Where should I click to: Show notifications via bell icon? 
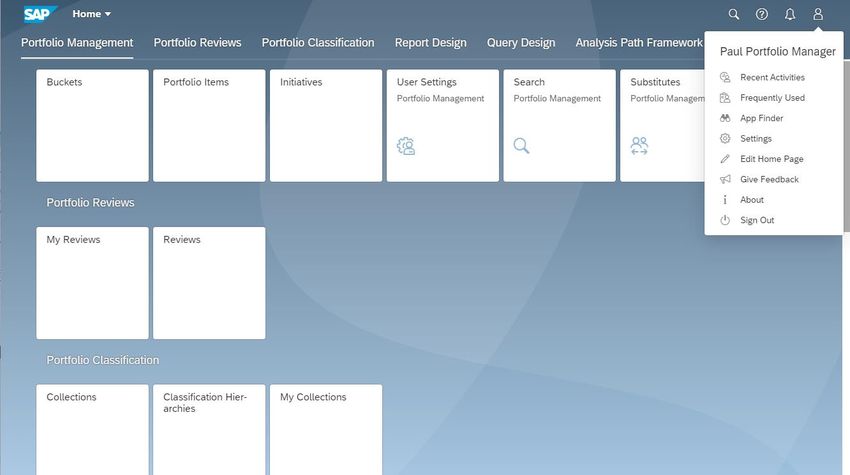(790, 14)
